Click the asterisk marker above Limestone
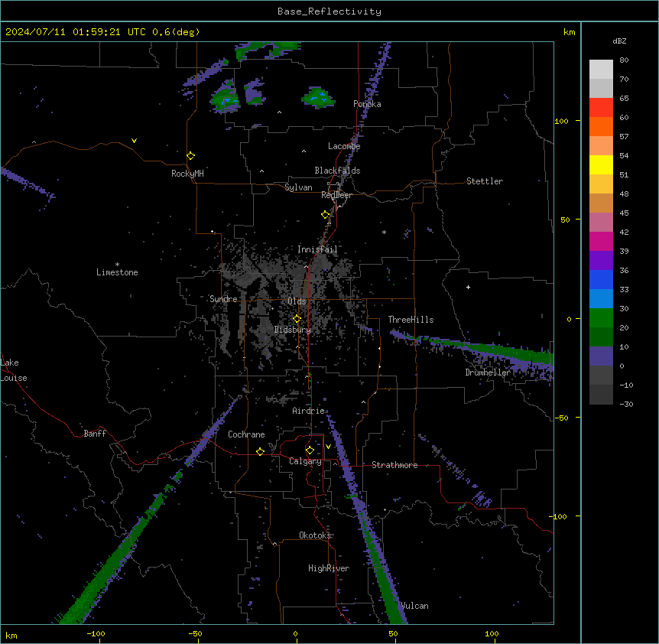The width and height of the screenshot is (659, 644). [117, 265]
